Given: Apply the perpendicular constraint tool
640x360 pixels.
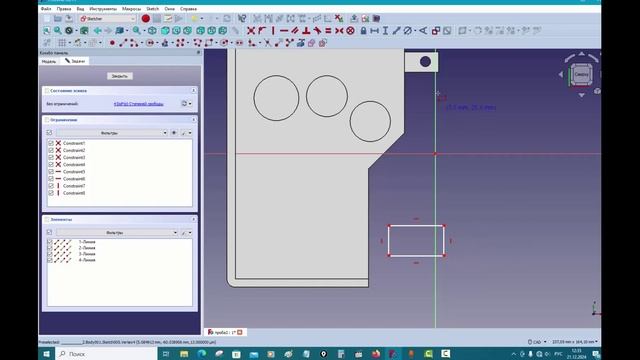Looking at the screenshot, I should pyautogui.click(x=306, y=31).
